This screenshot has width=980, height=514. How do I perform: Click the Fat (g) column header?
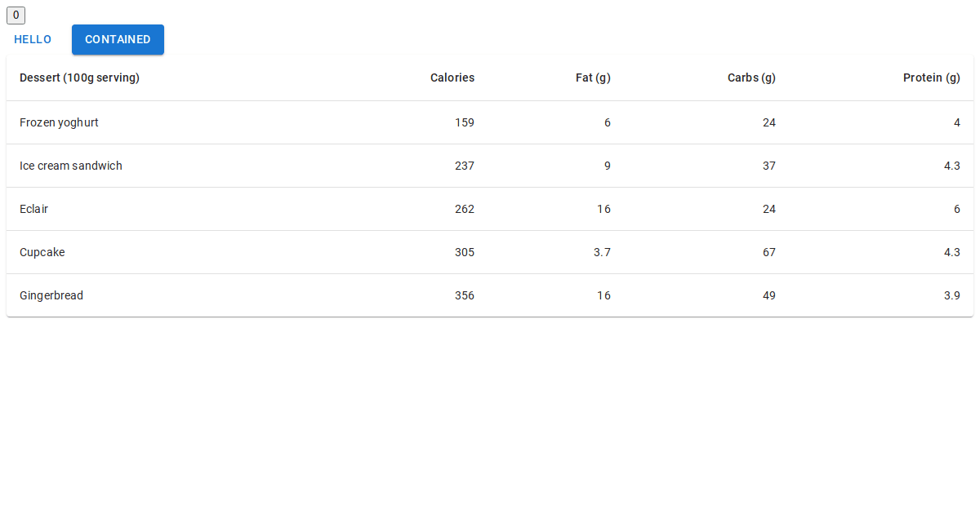593,78
